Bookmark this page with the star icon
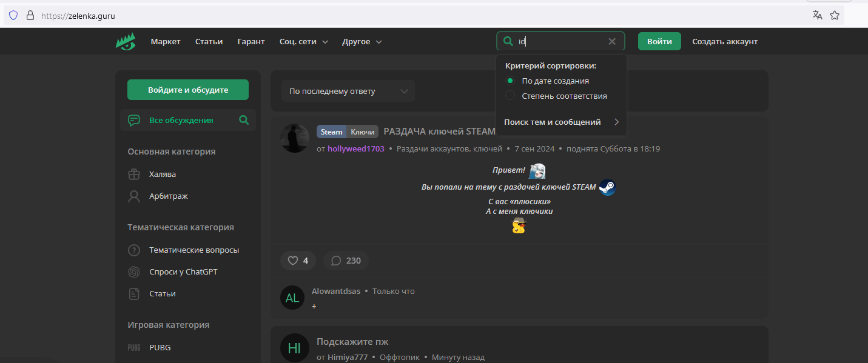The width and height of the screenshot is (868, 363). (835, 15)
